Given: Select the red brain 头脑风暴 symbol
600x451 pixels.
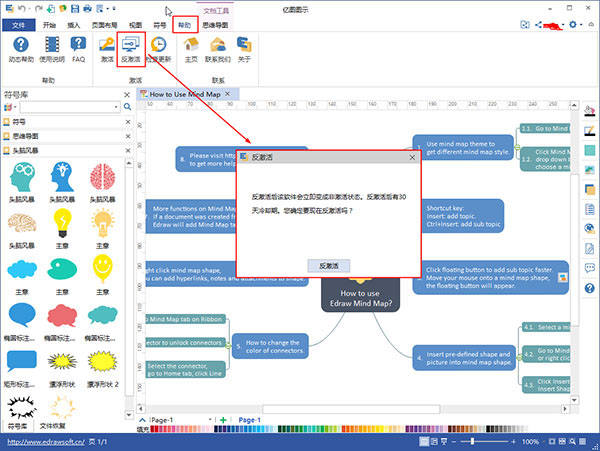Looking at the screenshot, I should [102, 177].
